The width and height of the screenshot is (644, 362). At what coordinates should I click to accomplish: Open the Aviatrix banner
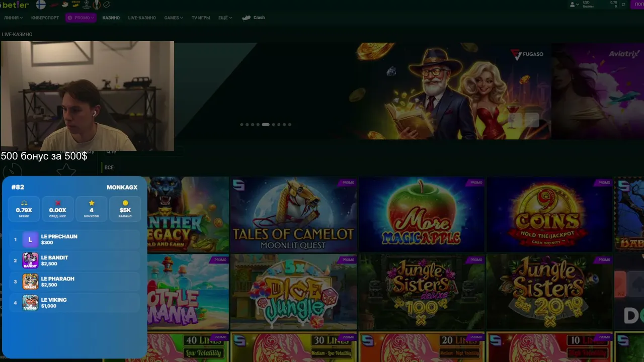[x=598, y=91]
